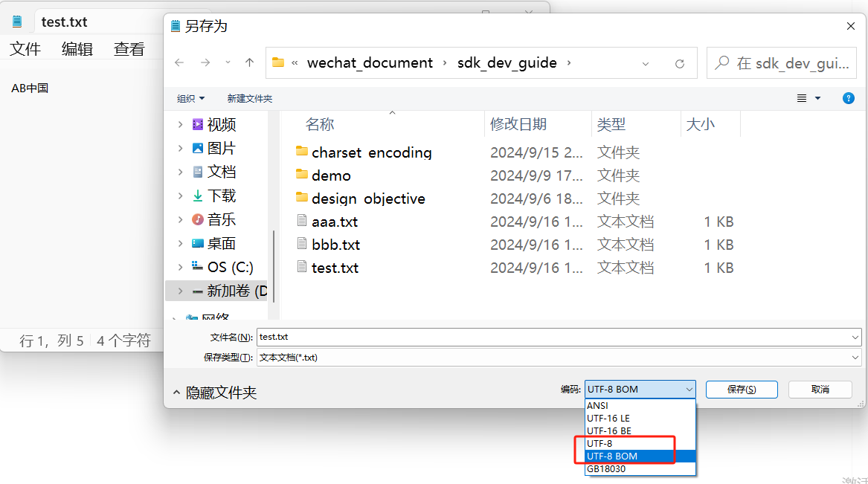Click the 保存(S) button

741,389
